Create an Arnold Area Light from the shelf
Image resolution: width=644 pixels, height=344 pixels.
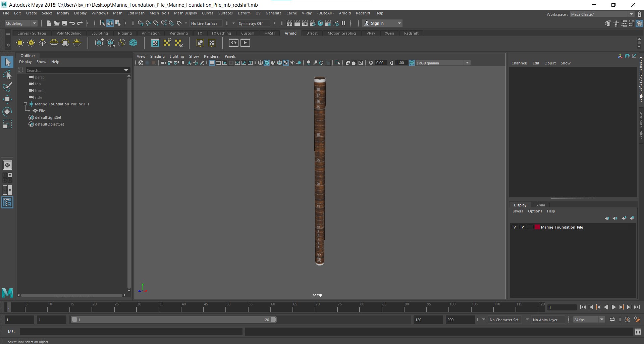pos(20,43)
